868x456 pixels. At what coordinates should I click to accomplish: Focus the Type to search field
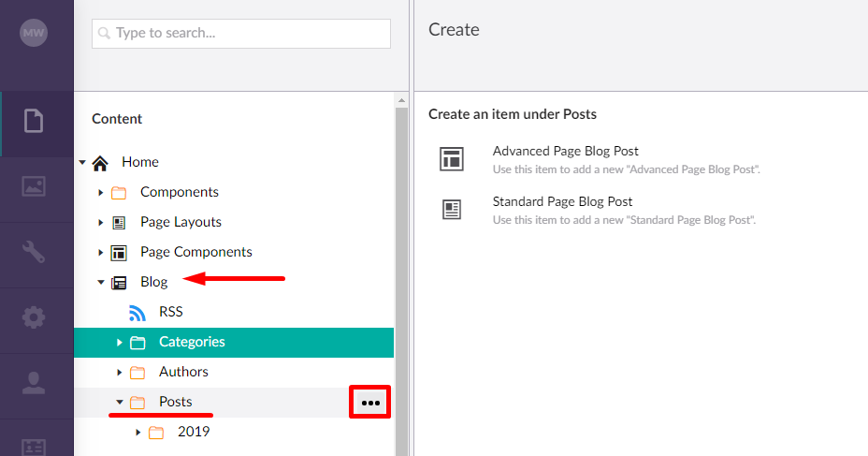[x=241, y=34]
